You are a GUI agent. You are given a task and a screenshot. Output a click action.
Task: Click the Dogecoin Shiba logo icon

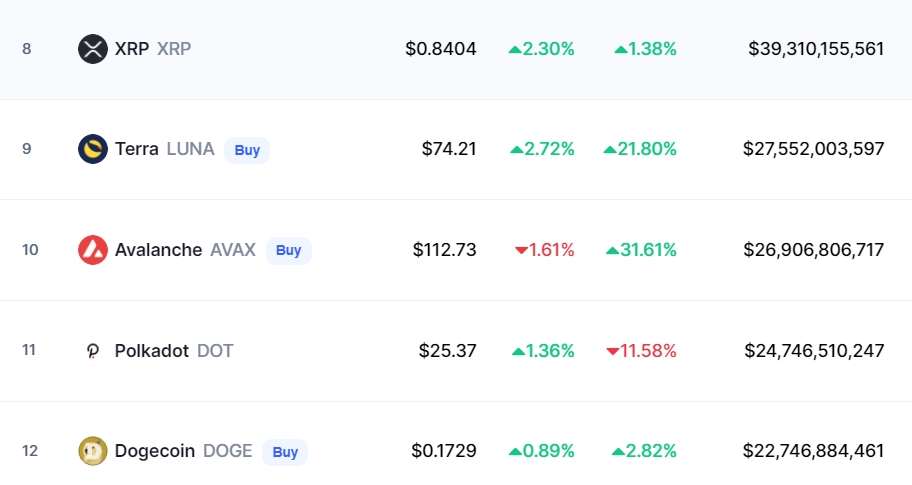92,451
